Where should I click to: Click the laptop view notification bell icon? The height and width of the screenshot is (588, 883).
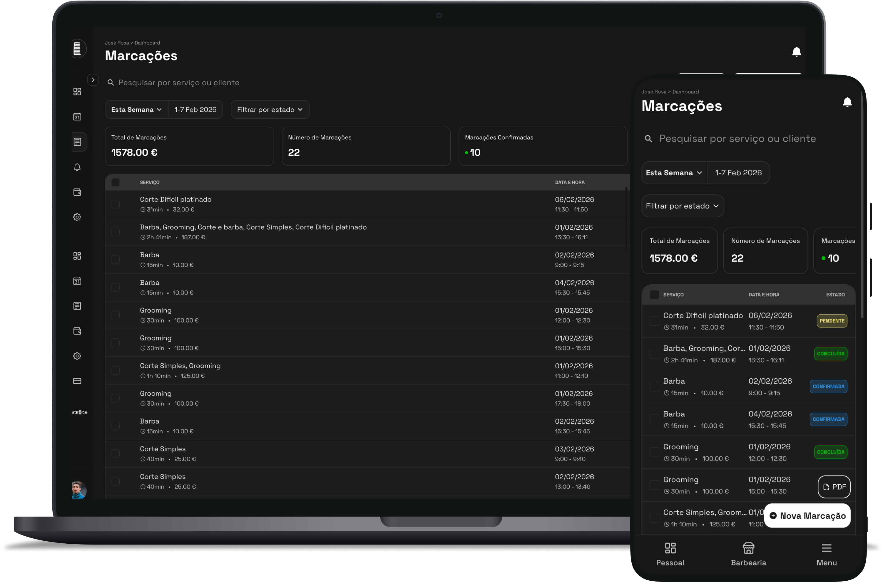[x=796, y=52]
